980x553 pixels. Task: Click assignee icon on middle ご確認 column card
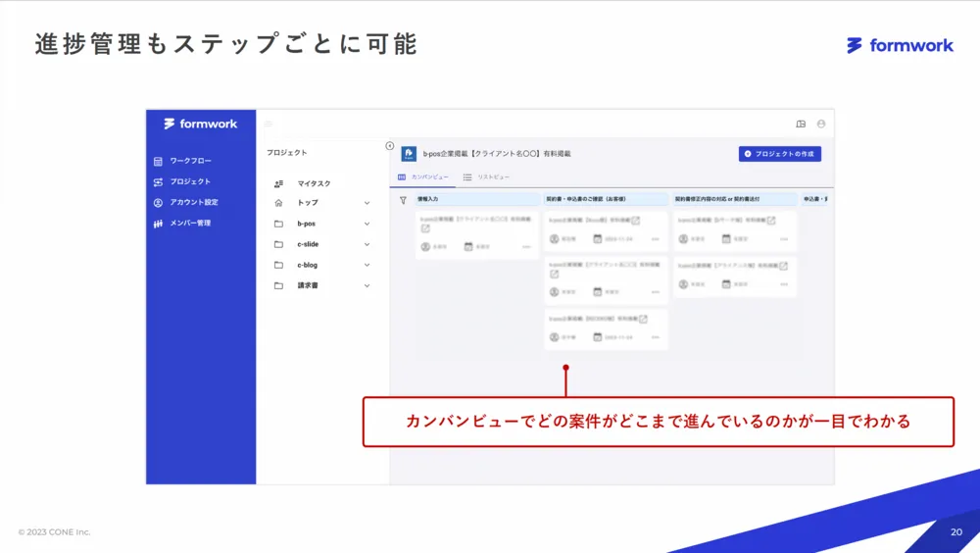tap(555, 292)
